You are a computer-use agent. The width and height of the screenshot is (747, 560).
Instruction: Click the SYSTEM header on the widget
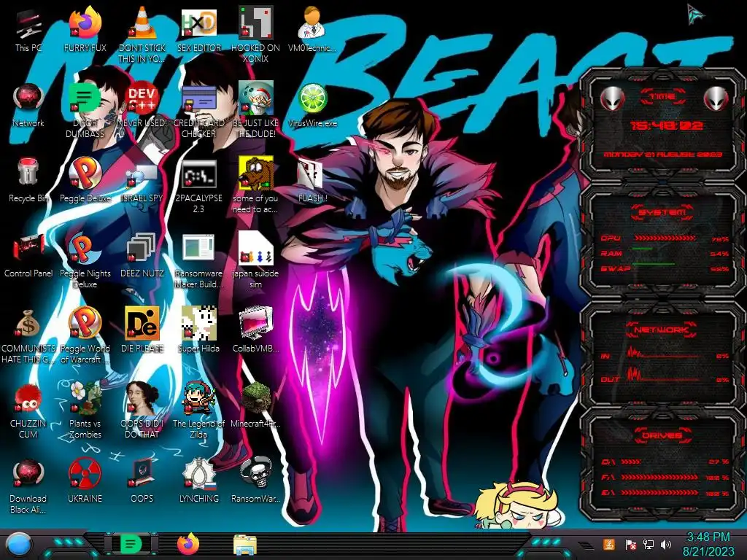662,212
